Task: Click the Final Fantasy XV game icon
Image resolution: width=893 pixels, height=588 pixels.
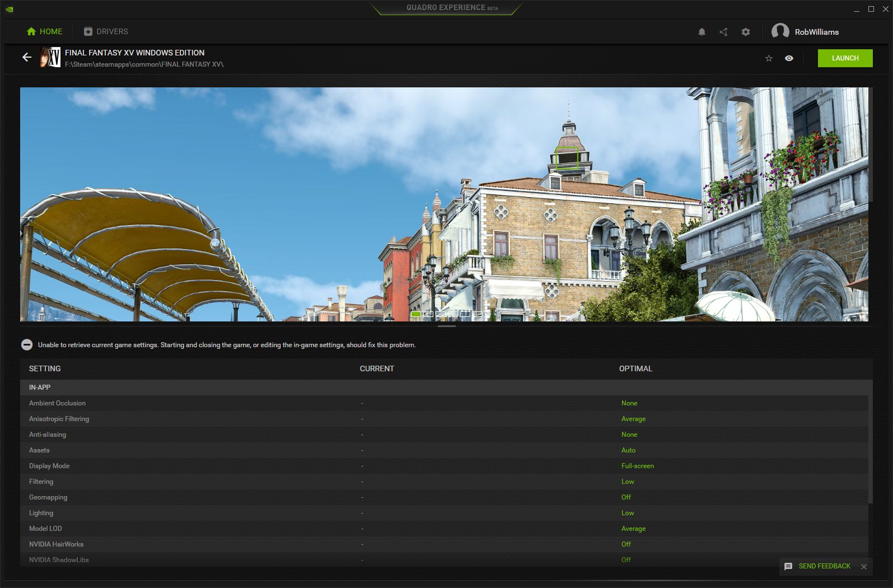Action: click(x=50, y=58)
